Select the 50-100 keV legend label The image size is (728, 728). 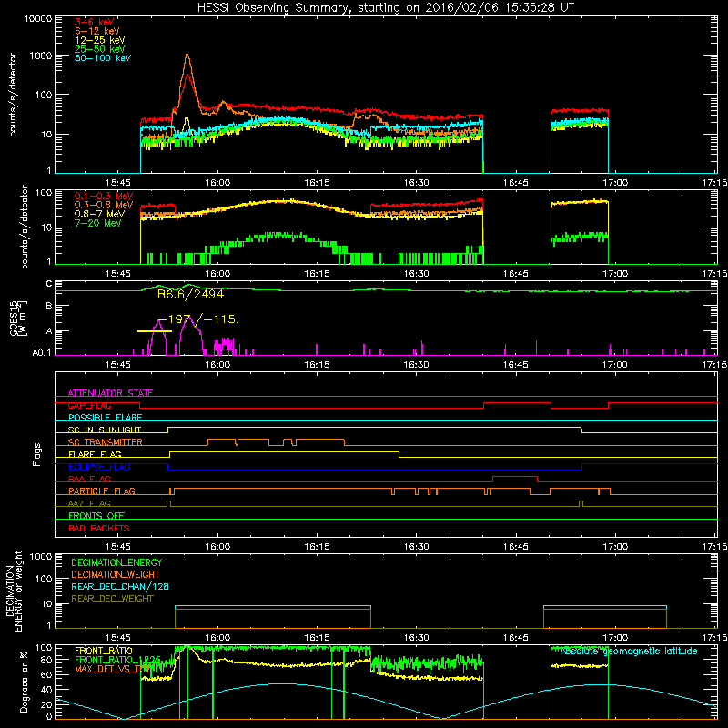(x=103, y=58)
